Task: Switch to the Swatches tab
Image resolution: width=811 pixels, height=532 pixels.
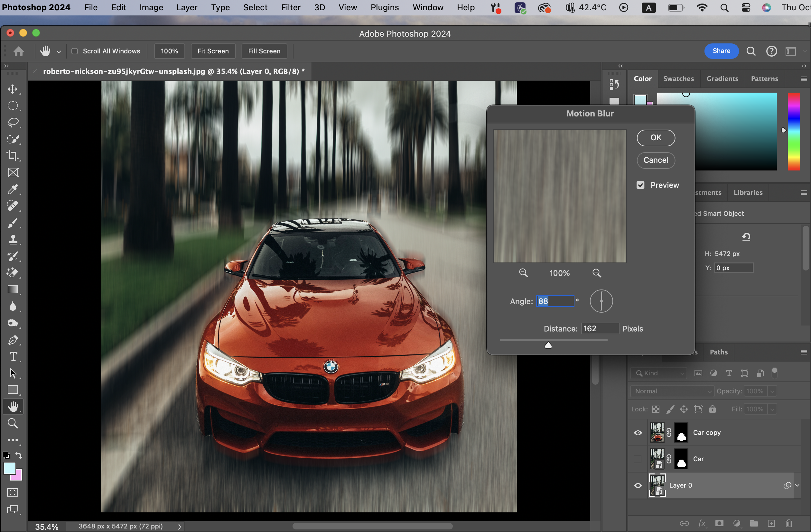Action: point(678,79)
